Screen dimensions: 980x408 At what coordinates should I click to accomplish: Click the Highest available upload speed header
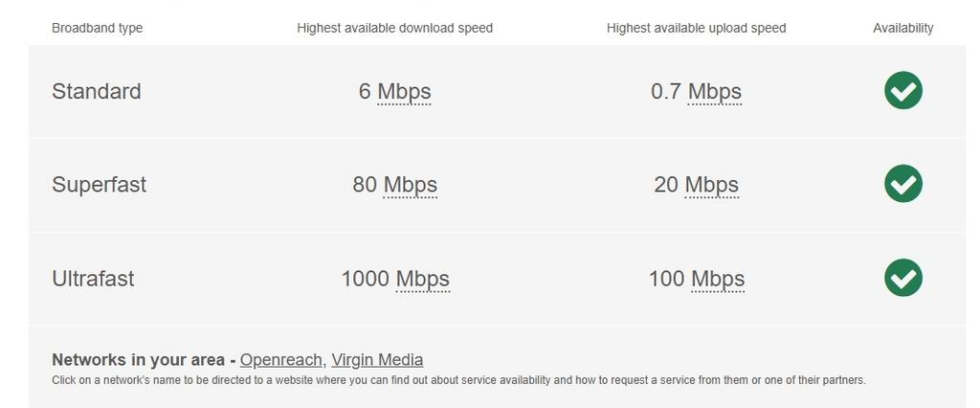pyautogui.click(x=696, y=28)
